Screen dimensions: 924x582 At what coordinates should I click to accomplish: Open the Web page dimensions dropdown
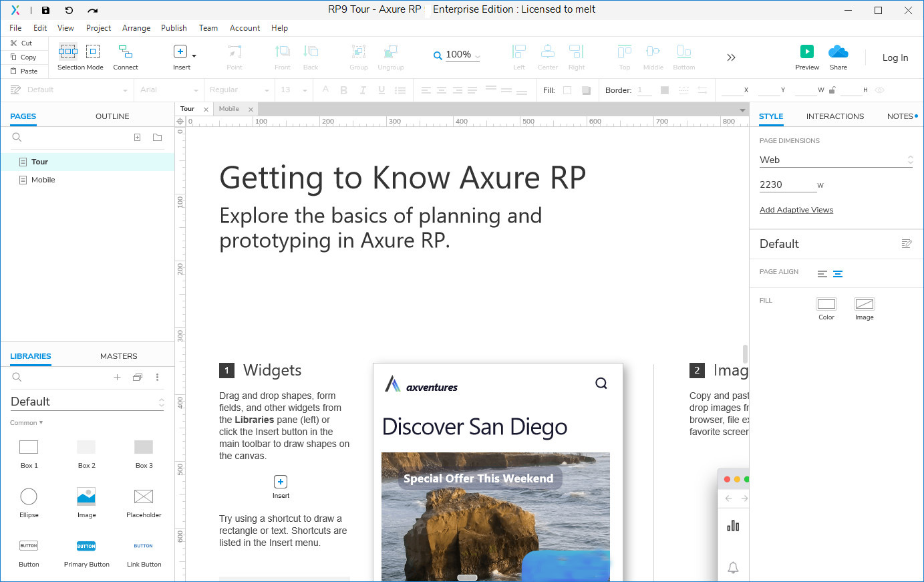836,160
